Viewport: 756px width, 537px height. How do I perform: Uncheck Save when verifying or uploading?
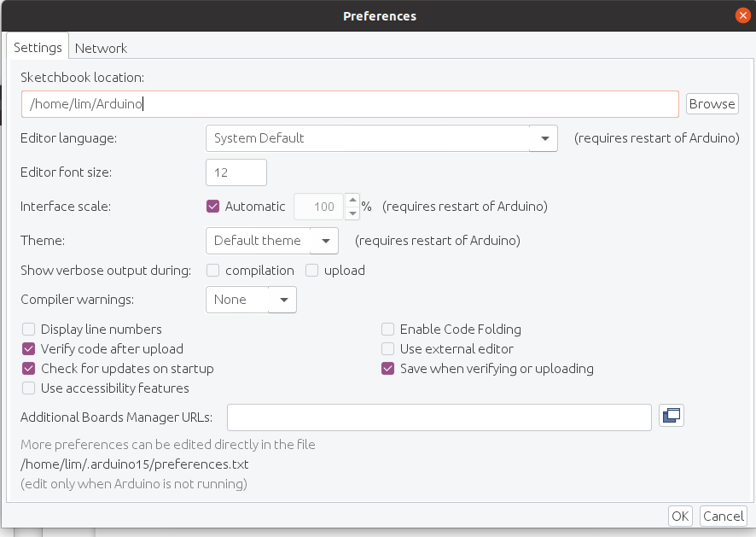388,369
